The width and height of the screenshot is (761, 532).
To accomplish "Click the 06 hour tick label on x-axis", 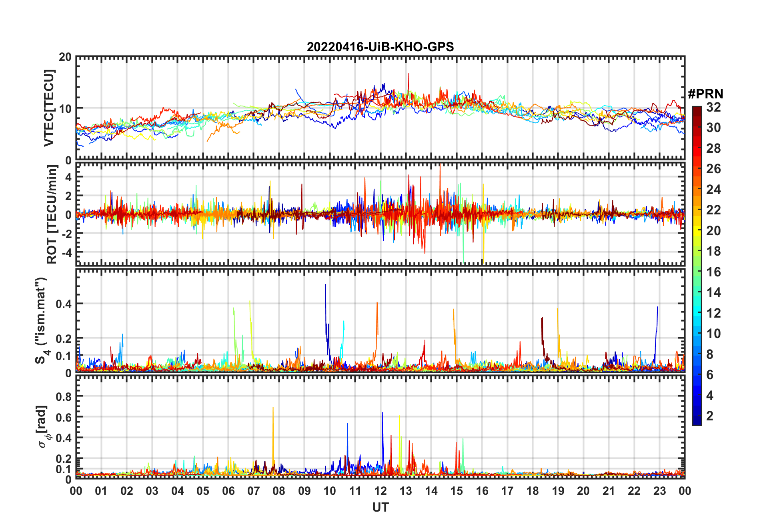I will [x=228, y=491].
